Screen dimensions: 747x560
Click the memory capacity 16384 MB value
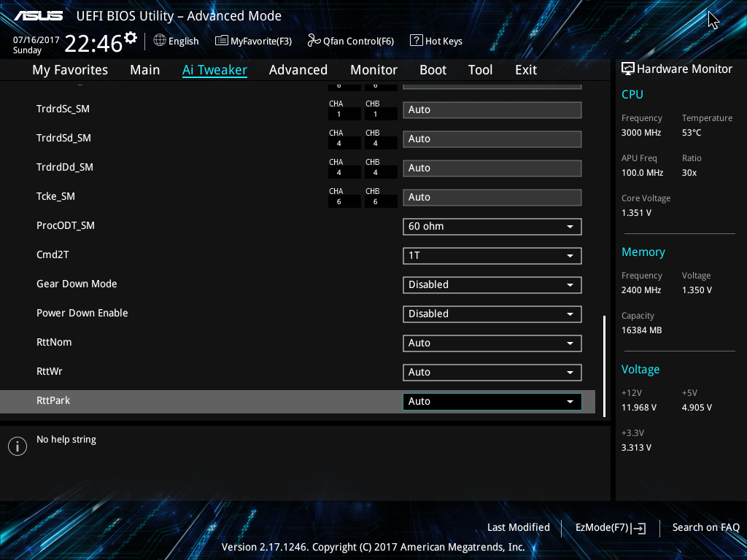coord(642,330)
